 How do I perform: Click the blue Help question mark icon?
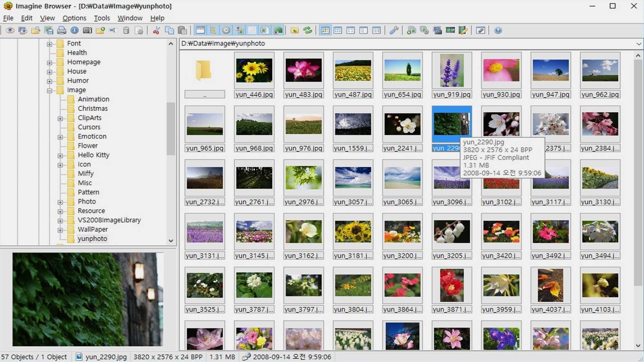click(x=498, y=30)
